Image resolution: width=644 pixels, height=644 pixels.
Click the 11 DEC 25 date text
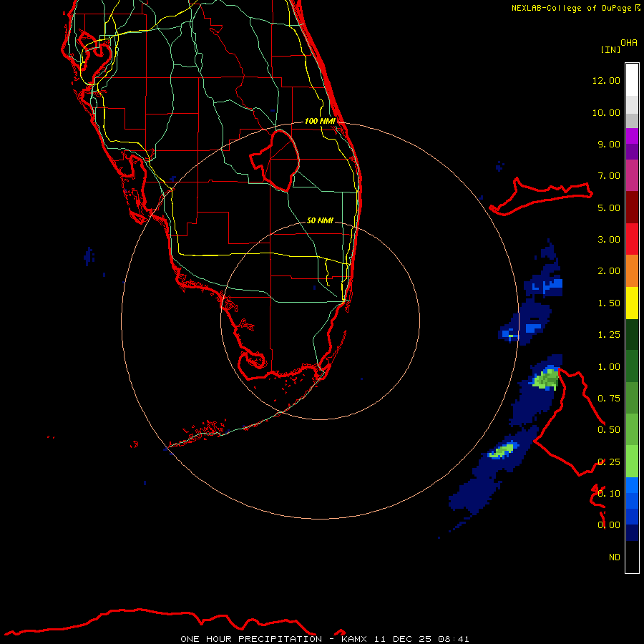[404, 639]
